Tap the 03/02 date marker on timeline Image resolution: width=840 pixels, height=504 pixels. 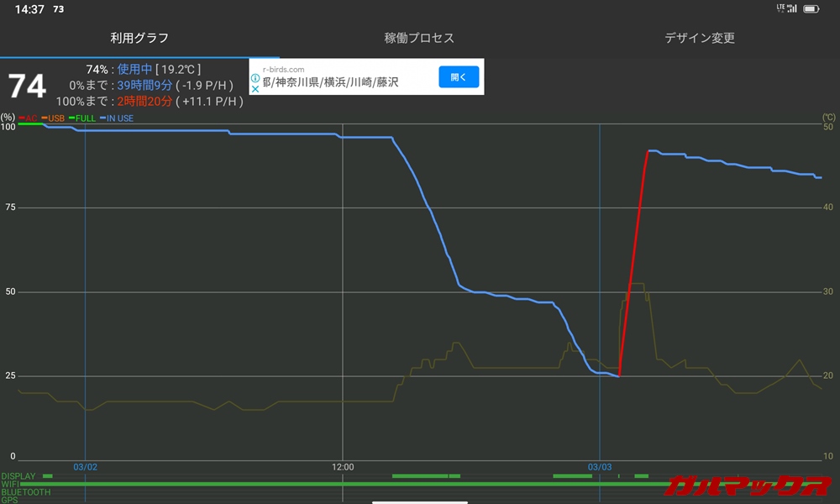pos(86,466)
